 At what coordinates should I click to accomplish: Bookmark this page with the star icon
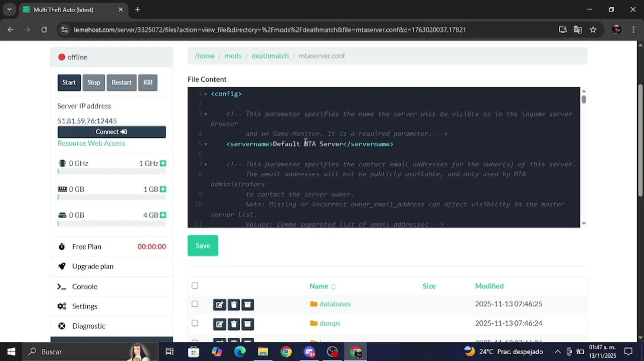[x=593, y=30]
